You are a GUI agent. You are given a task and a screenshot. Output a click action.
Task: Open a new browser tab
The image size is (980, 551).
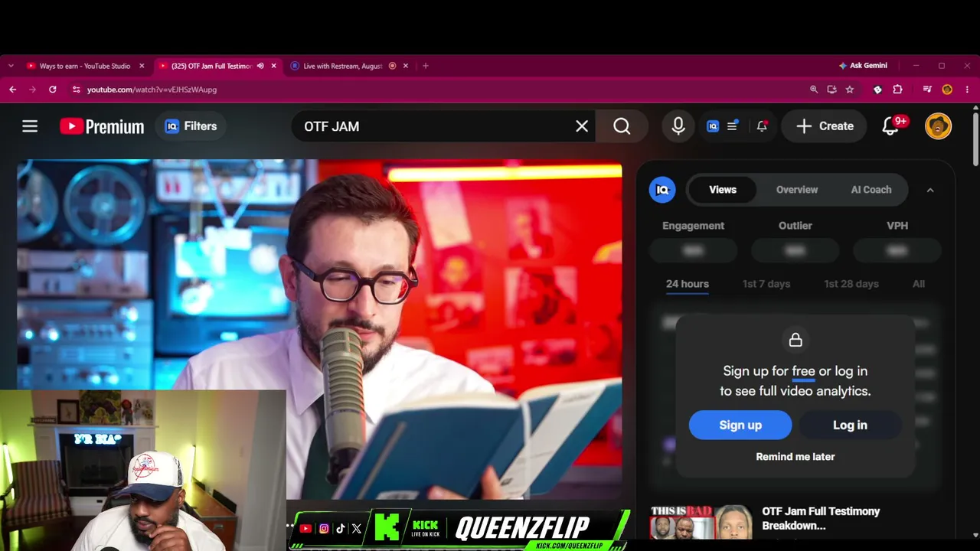(426, 66)
